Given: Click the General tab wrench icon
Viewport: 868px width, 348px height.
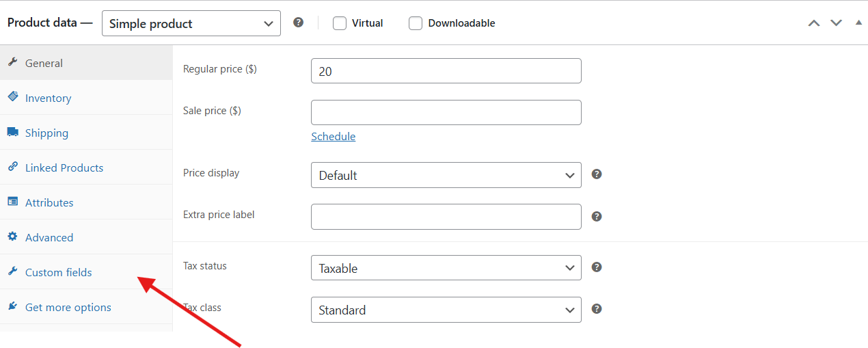Looking at the screenshot, I should (x=12, y=62).
